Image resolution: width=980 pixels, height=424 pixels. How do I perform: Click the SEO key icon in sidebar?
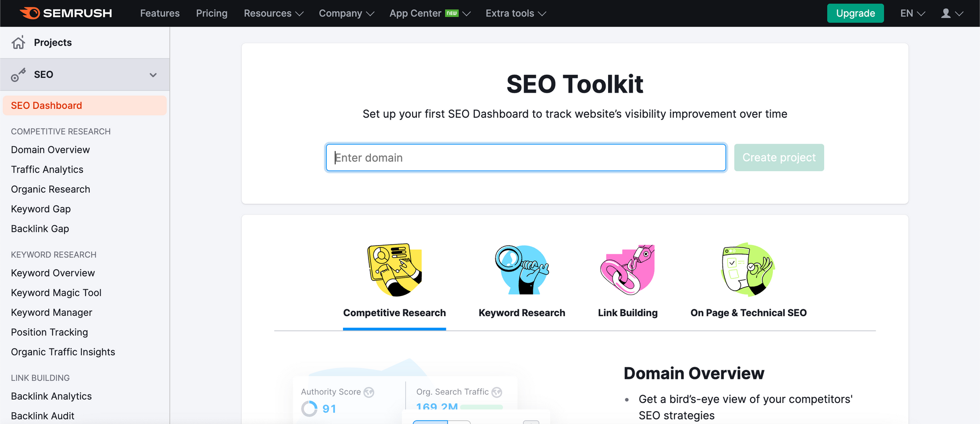pos(19,75)
